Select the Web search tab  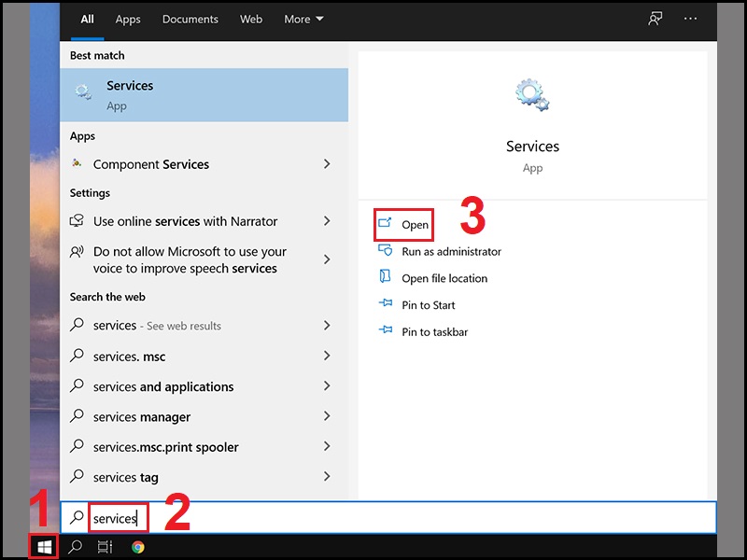pos(251,19)
